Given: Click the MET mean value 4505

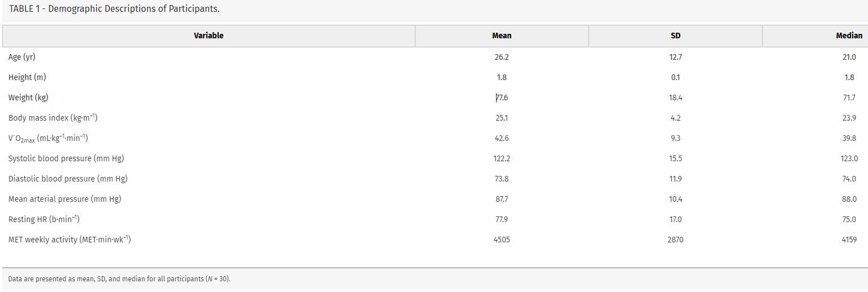Looking at the screenshot, I should click(502, 240).
